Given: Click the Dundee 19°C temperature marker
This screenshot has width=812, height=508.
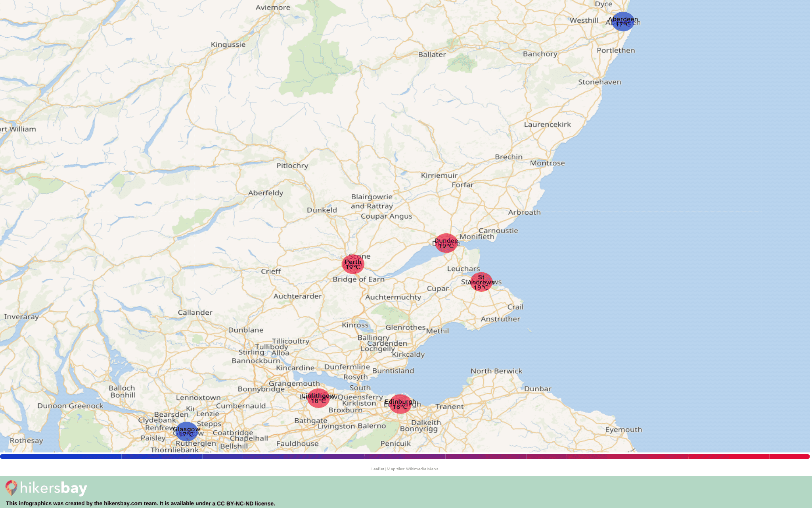Looking at the screenshot, I should pyautogui.click(x=446, y=243).
